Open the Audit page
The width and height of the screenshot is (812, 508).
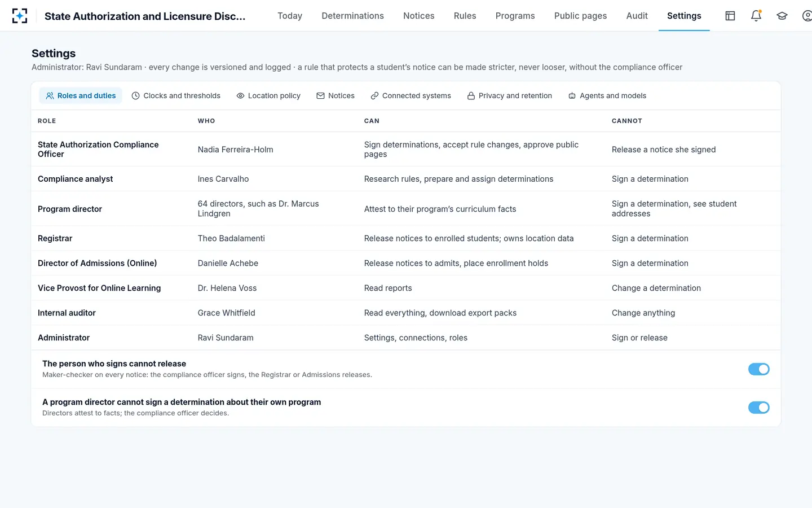637,16
